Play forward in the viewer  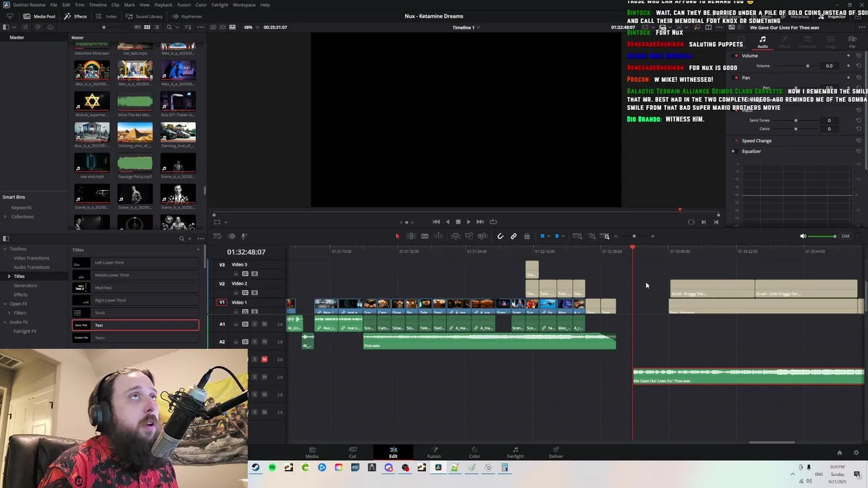pos(468,222)
